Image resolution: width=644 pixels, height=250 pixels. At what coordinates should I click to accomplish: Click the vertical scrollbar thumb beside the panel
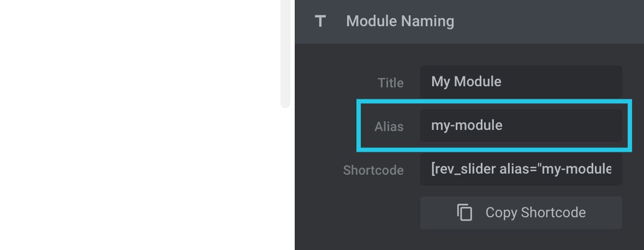click(285, 53)
